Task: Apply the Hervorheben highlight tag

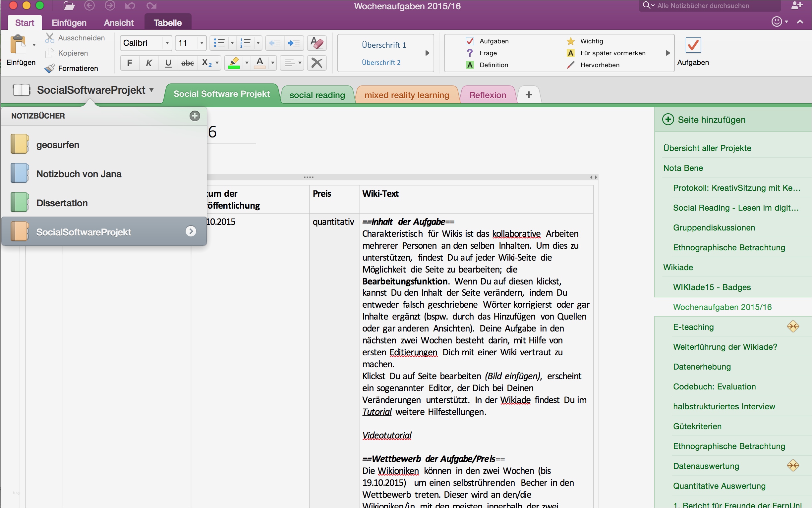Action: point(601,65)
